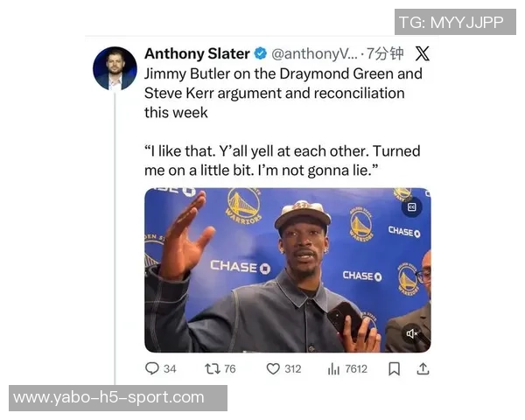Repost the tweet with retweet icon
The image size is (525, 420).
point(213,368)
